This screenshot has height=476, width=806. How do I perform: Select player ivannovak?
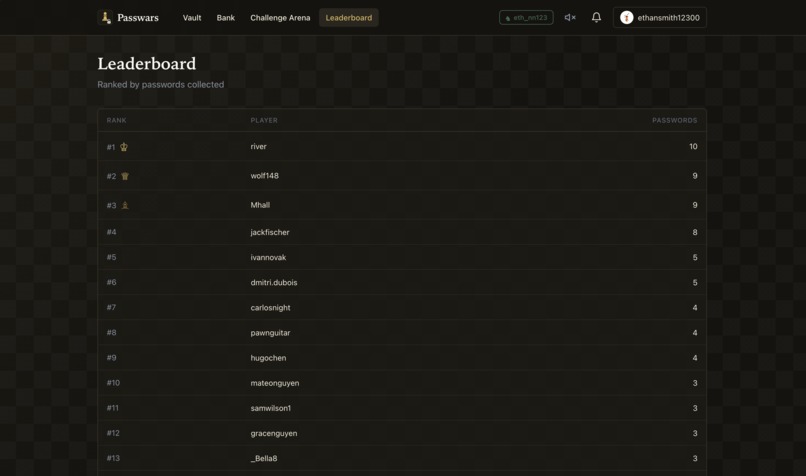click(268, 258)
